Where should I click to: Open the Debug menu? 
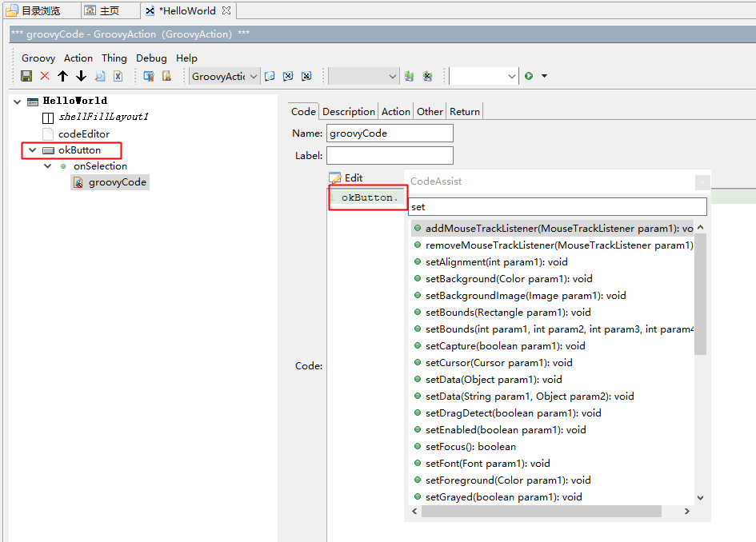(x=151, y=58)
